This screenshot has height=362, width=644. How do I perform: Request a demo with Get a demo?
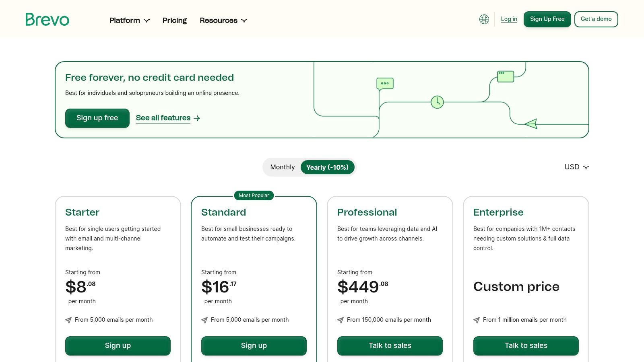click(x=596, y=19)
